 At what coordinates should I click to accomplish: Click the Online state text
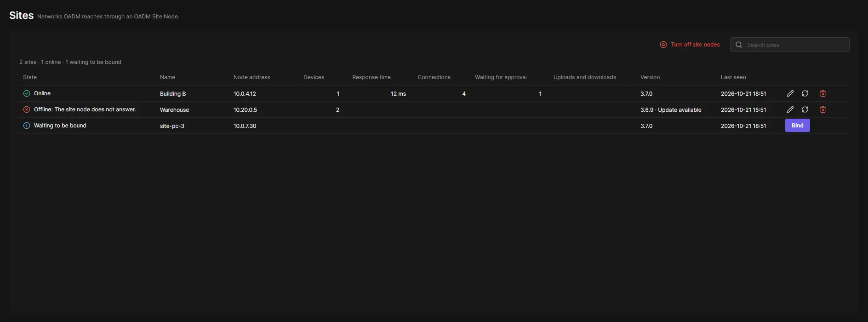coord(42,93)
